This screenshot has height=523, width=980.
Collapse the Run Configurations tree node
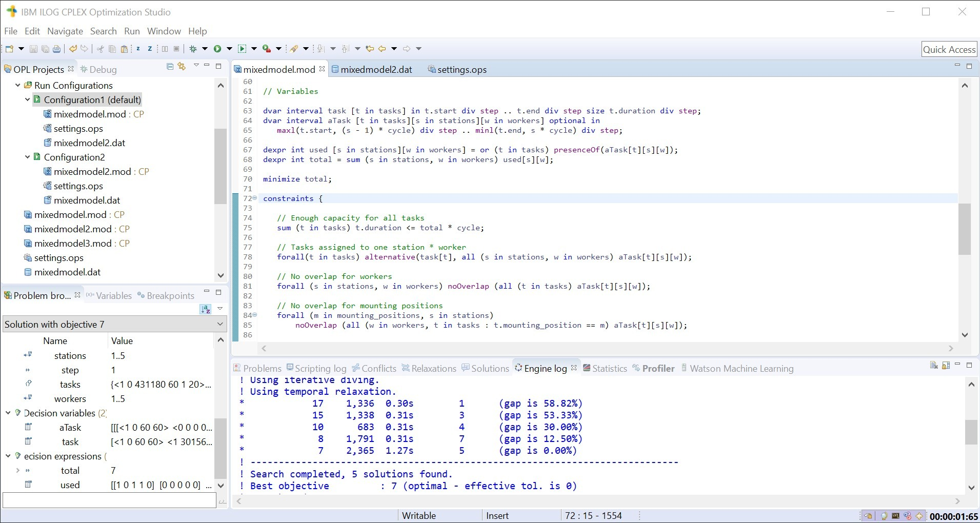click(x=18, y=85)
